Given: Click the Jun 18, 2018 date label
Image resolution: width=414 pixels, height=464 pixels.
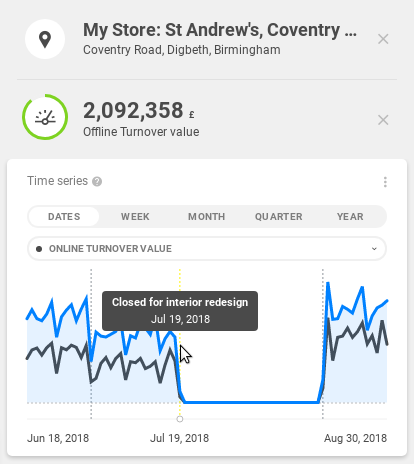Looking at the screenshot, I should [58, 438].
